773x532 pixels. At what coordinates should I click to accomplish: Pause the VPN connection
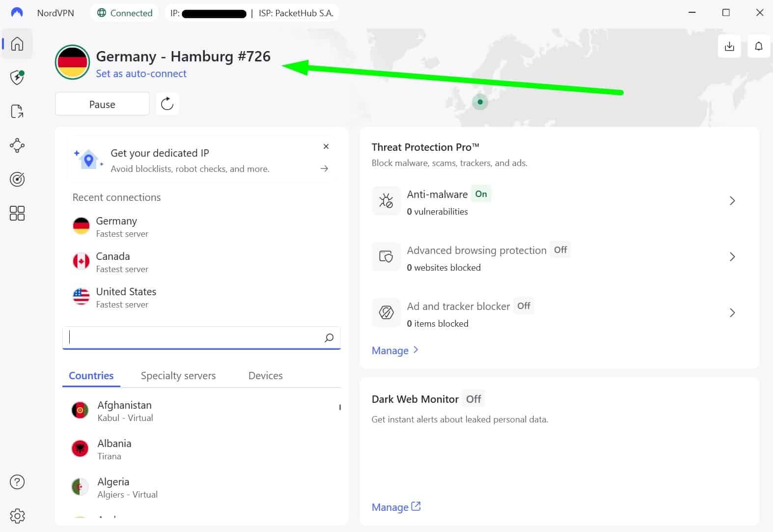pyautogui.click(x=102, y=104)
